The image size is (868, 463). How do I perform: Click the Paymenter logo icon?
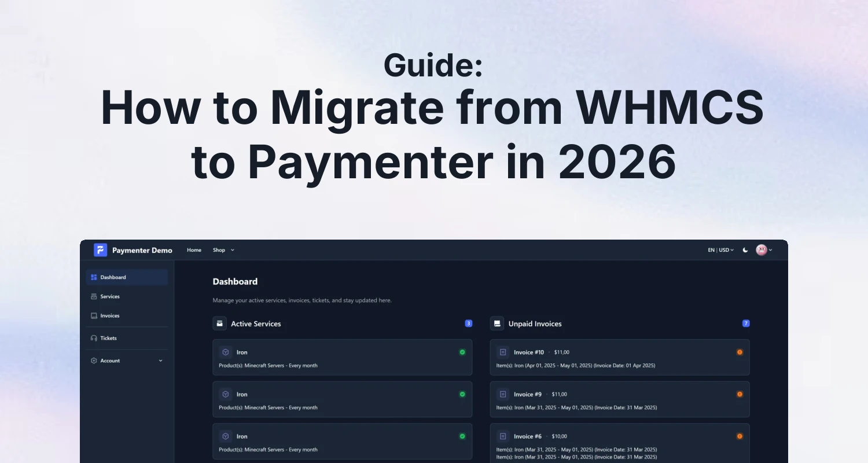pyautogui.click(x=101, y=250)
